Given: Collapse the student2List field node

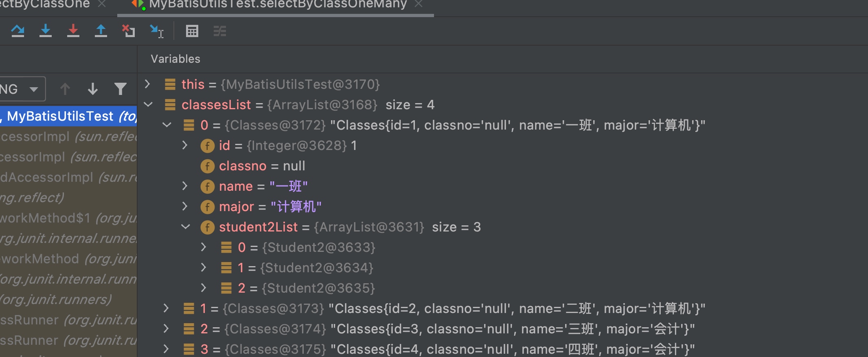Looking at the screenshot, I should (x=186, y=227).
